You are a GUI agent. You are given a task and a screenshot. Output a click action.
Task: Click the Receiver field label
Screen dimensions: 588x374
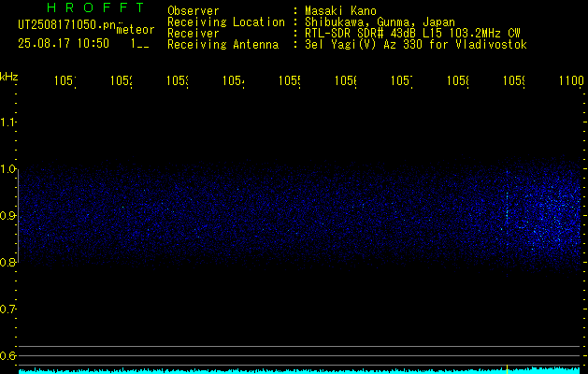tap(194, 34)
